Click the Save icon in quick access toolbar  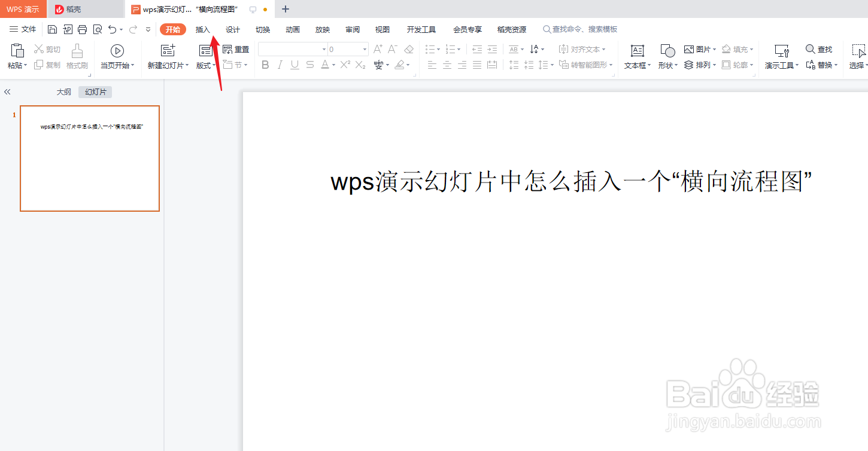(52, 29)
